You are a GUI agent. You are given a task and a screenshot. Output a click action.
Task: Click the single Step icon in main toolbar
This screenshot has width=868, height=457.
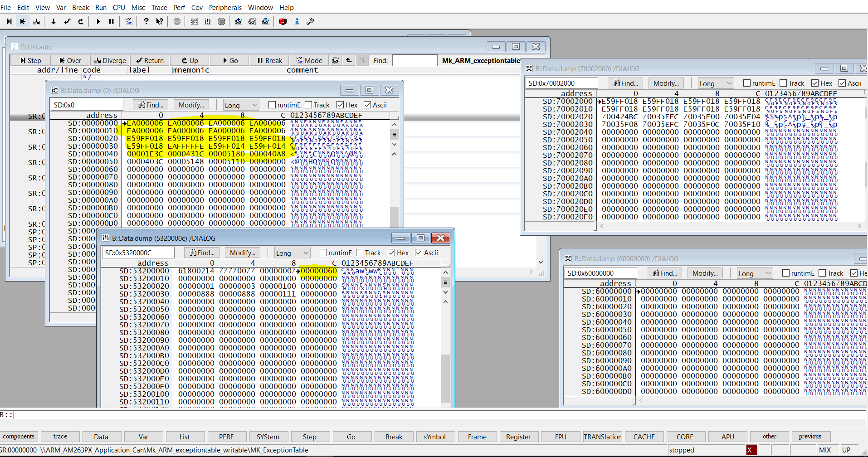coord(9,21)
